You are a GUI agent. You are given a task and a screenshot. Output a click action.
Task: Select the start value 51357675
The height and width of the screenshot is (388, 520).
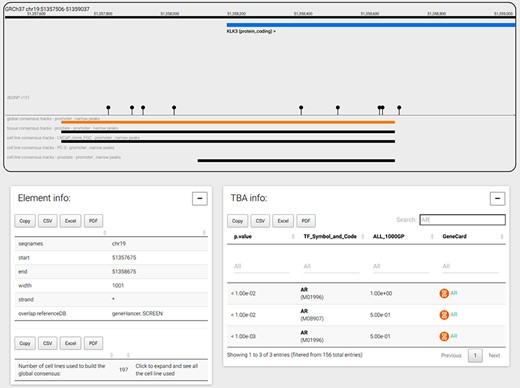124,258
